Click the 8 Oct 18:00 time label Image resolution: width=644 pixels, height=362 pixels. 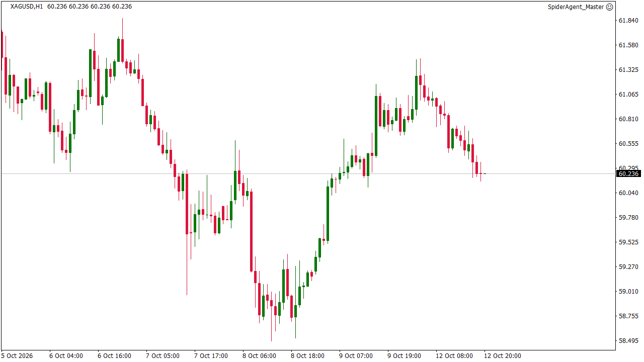[307, 356]
